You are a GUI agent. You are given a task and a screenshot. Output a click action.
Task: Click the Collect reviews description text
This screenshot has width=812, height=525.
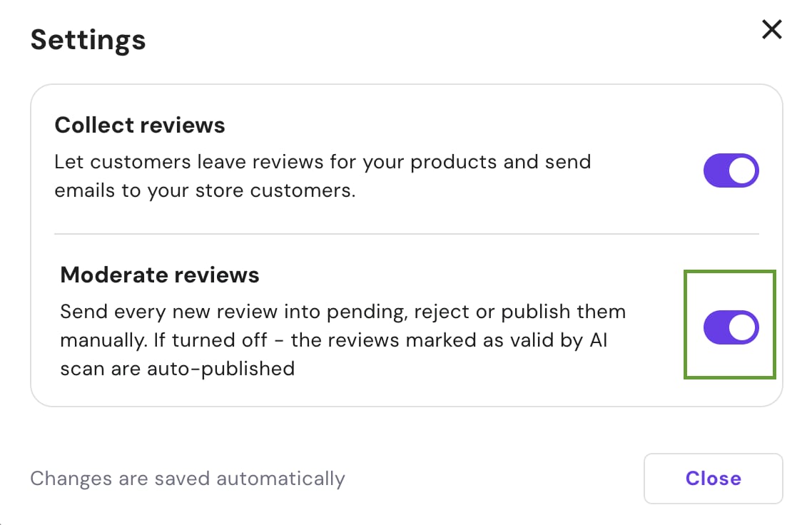pos(323,176)
